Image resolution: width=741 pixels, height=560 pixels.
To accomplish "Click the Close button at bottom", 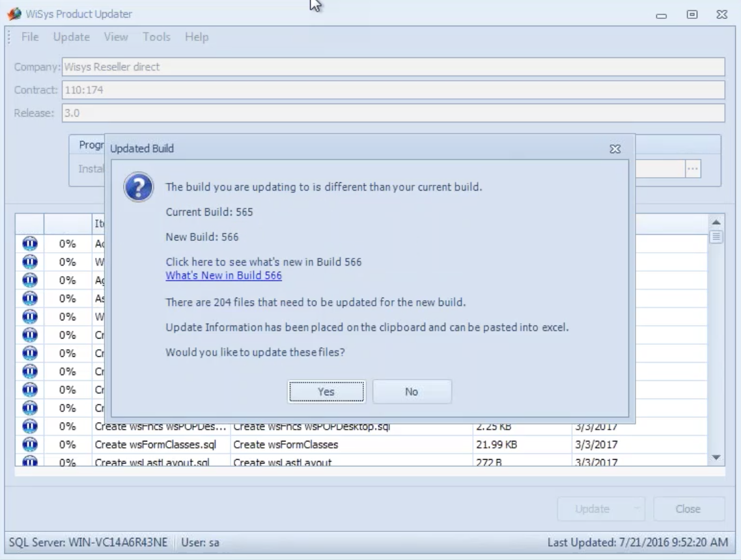I will (x=688, y=509).
